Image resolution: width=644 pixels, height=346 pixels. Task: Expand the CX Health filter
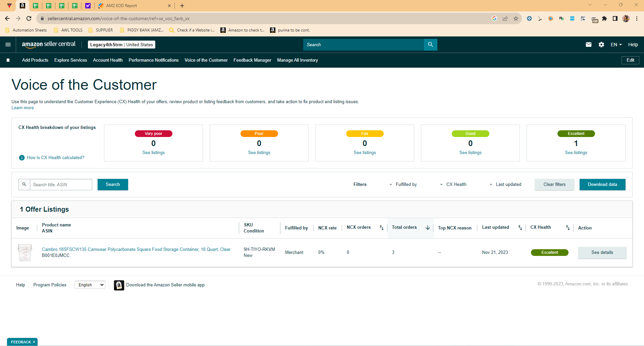(453, 185)
